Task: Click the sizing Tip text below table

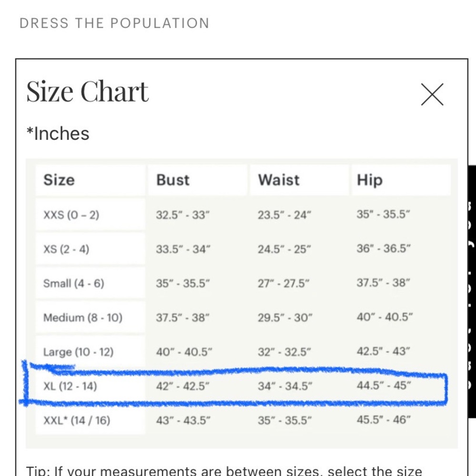Action: (x=224, y=471)
